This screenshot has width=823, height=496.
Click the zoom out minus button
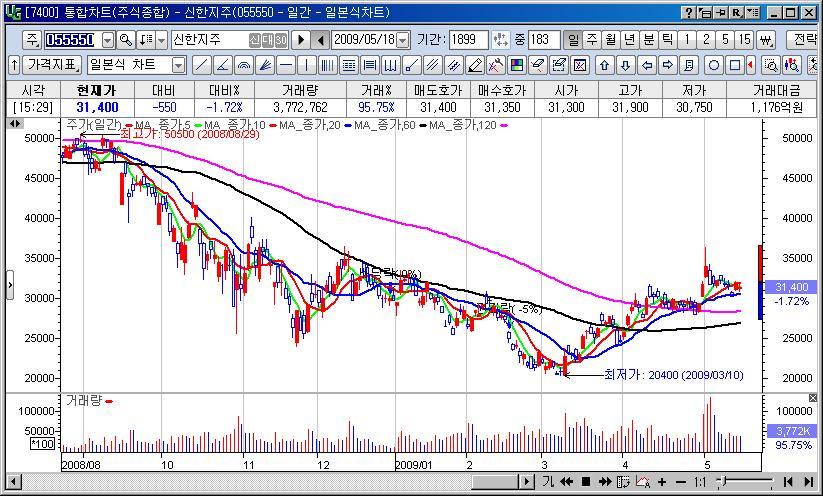(x=680, y=482)
